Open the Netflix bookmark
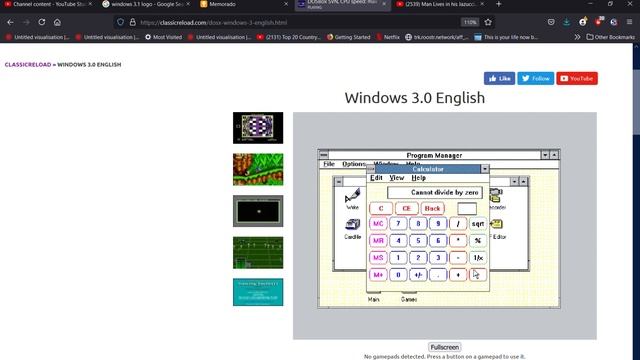Image resolution: width=640 pixels, height=360 pixels. coord(388,37)
